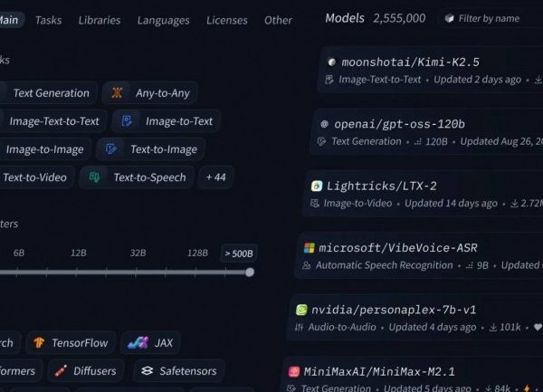Filter by Image-Text-to-Text task
Screen dimensions: 543x392
(52, 121)
